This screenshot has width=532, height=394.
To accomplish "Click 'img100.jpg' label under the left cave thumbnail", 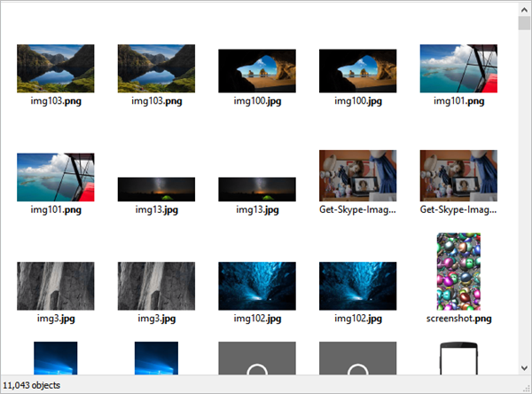I will 257,101.
